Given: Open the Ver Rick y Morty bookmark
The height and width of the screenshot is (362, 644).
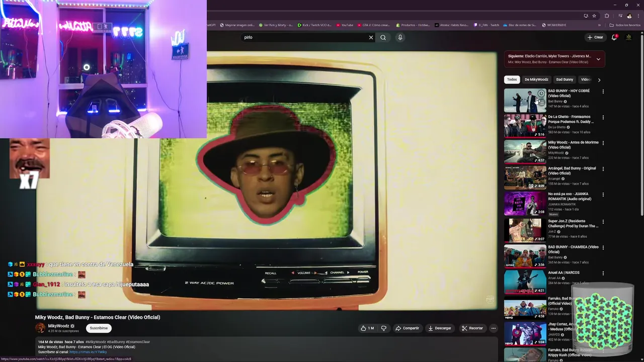Looking at the screenshot, I should click(276, 25).
